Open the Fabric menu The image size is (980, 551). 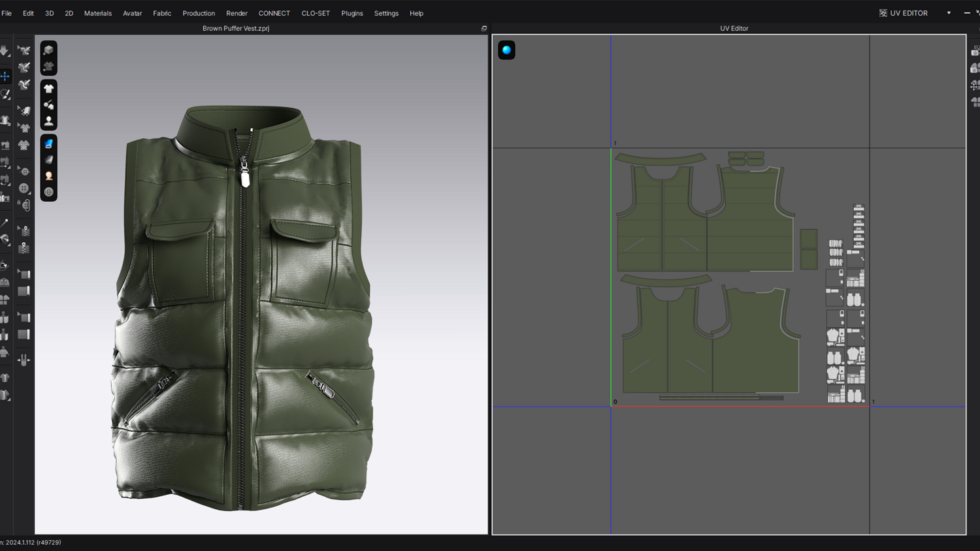click(162, 13)
